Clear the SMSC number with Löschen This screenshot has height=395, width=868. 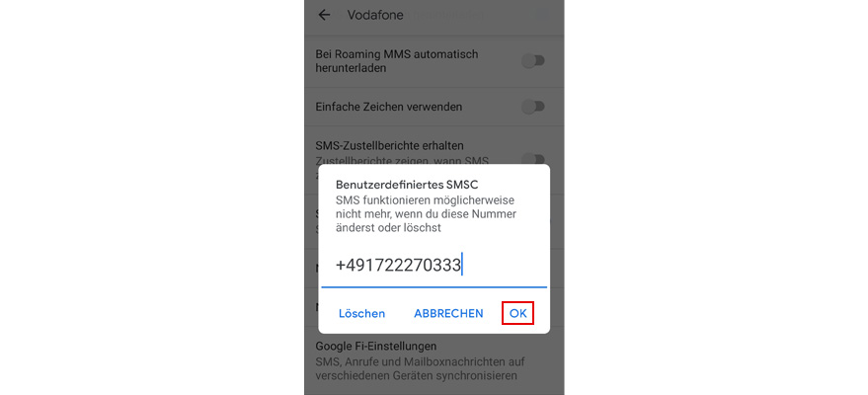362,314
